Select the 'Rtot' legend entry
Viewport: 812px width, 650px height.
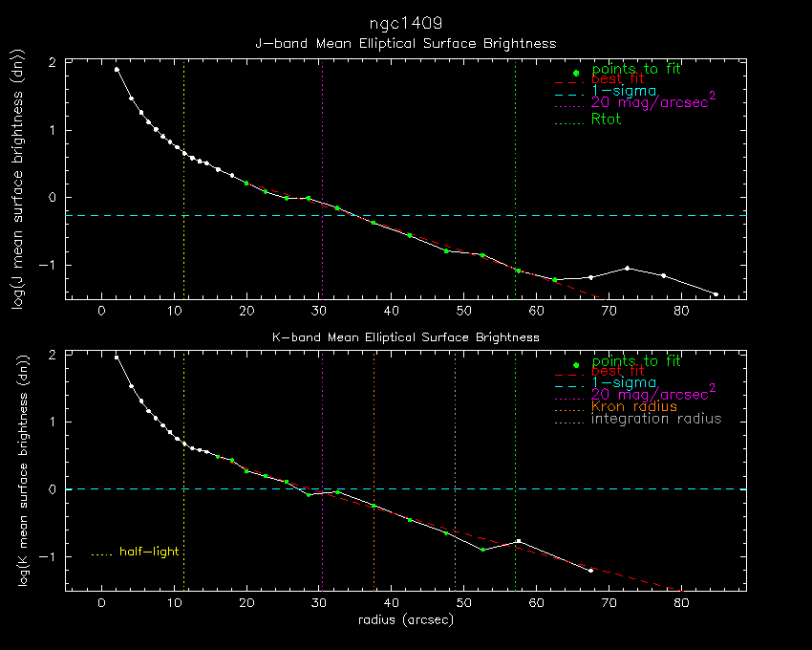point(606,119)
